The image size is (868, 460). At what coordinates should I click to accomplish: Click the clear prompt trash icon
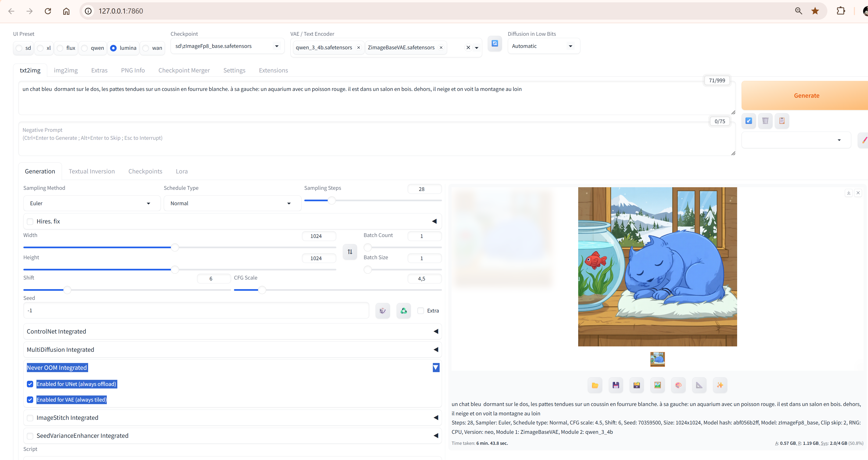pos(765,121)
